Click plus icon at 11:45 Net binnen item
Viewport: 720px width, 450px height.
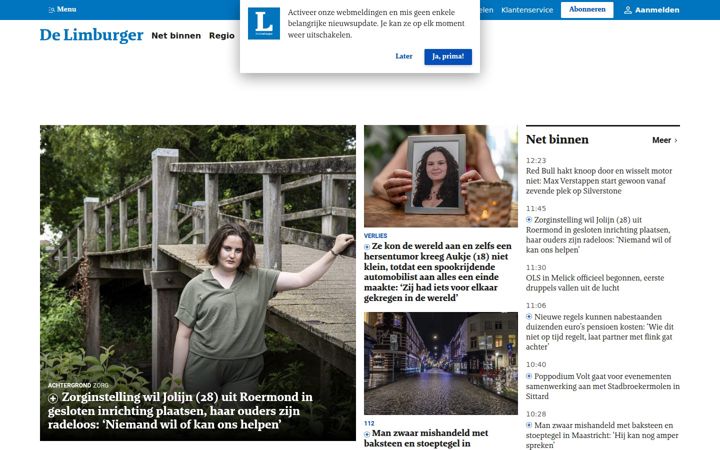click(529, 219)
